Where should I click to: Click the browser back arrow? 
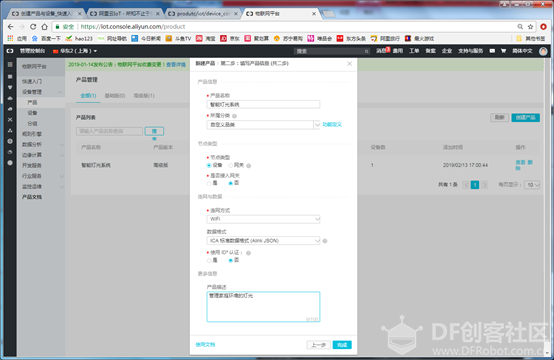[10, 27]
